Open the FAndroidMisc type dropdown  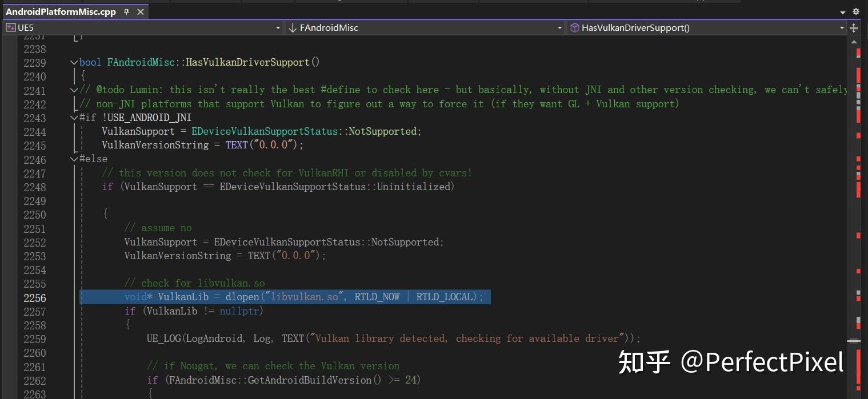(558, 27)
